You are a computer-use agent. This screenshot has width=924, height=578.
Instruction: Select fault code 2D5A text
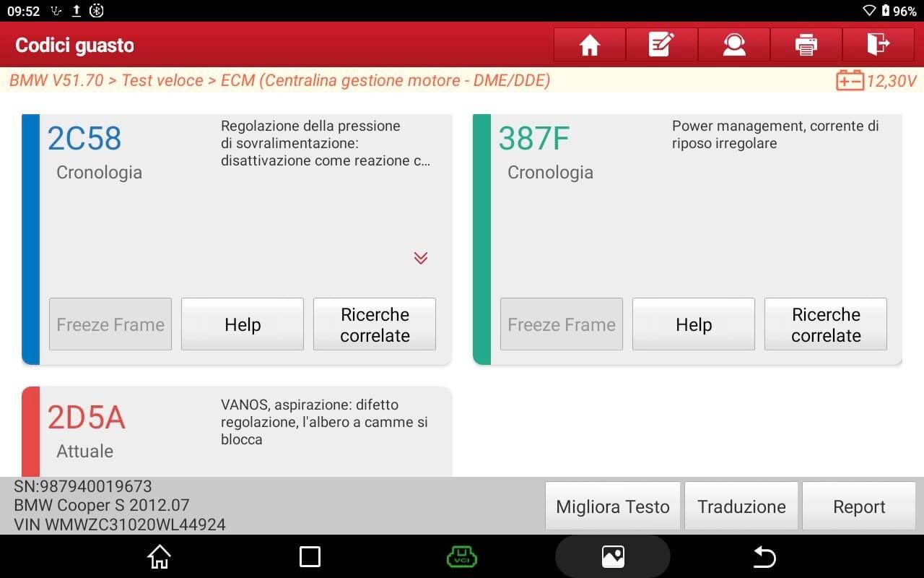(87, 418)
